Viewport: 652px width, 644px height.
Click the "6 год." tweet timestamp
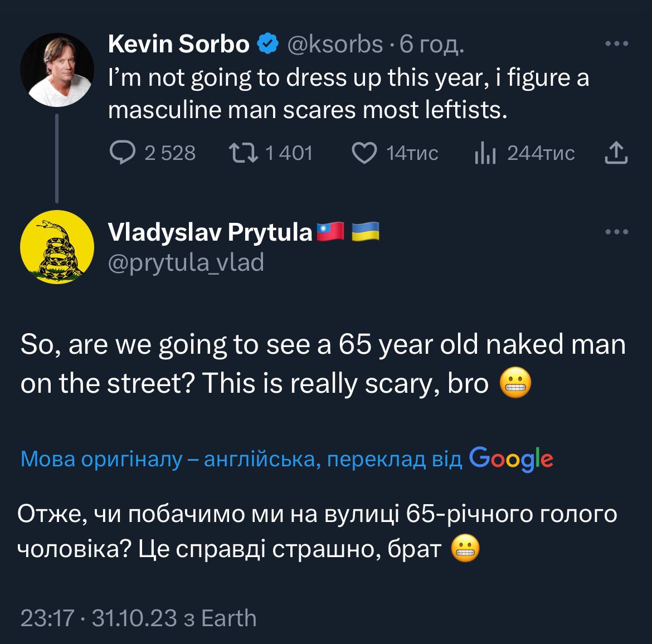[431, 44]
